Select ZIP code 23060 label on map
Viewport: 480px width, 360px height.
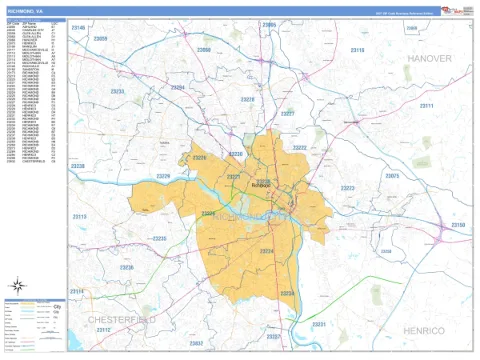tap(204, 50)
